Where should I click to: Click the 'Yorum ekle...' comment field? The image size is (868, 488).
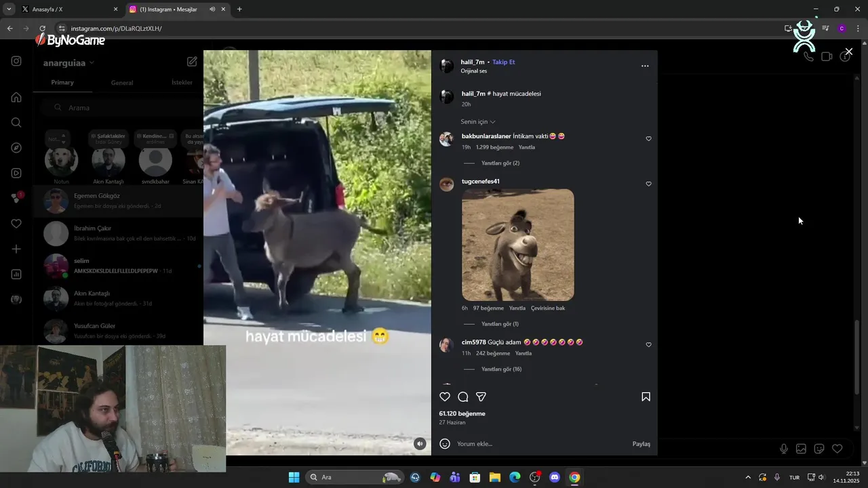pyautogui.click(x=541, y=444)
